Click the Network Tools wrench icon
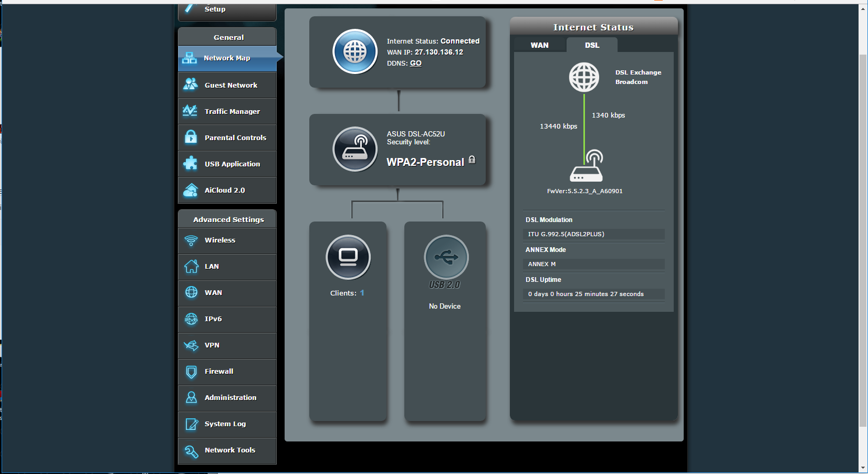 point(191,451)
